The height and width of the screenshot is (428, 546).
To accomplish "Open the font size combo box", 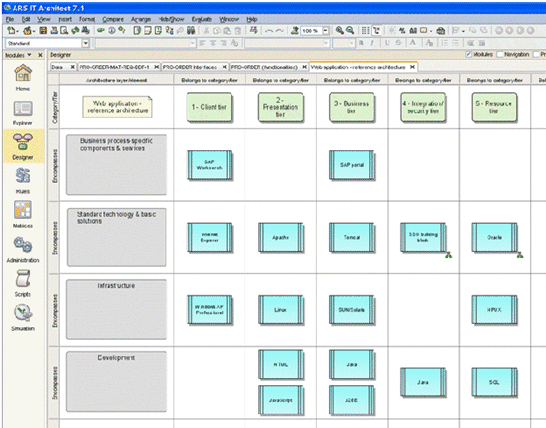I will (x=343, y=43).
